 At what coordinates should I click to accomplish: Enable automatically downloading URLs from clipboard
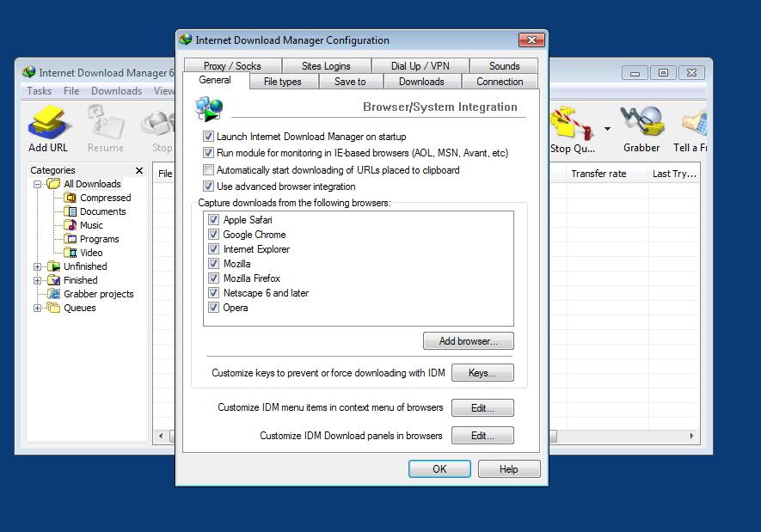point(208,169)
